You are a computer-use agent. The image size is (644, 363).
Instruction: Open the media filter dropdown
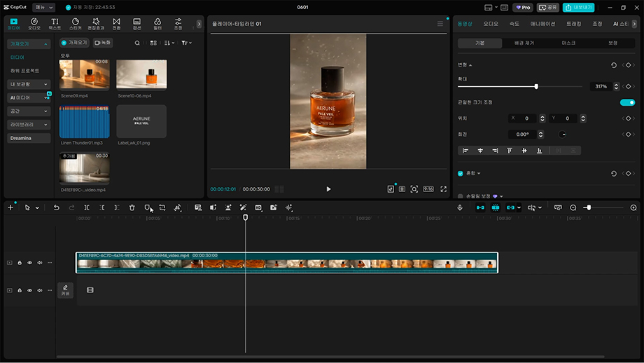187,43
